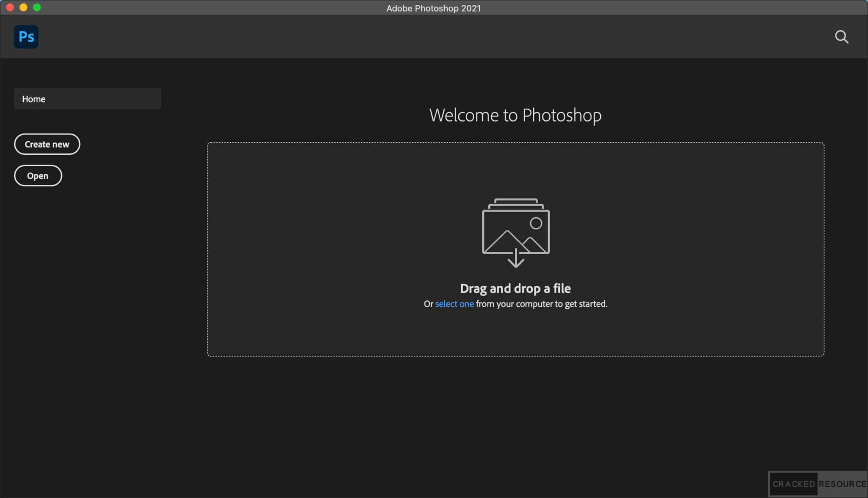The height and width of the screenshot is (498, 868).
Task: Click the yellow minimize window button
Action: click(x=23, y=7)
